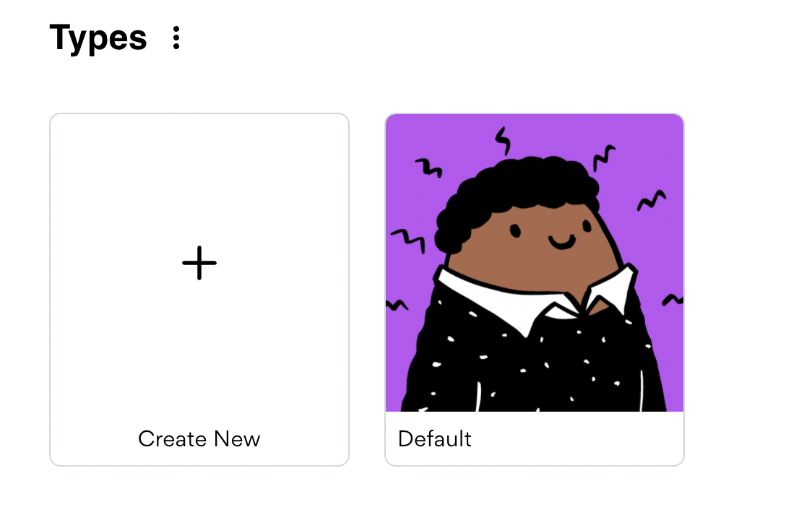Select the Create New label text
Viewport: 812px width, 520px height.
(x=199, y=438)
